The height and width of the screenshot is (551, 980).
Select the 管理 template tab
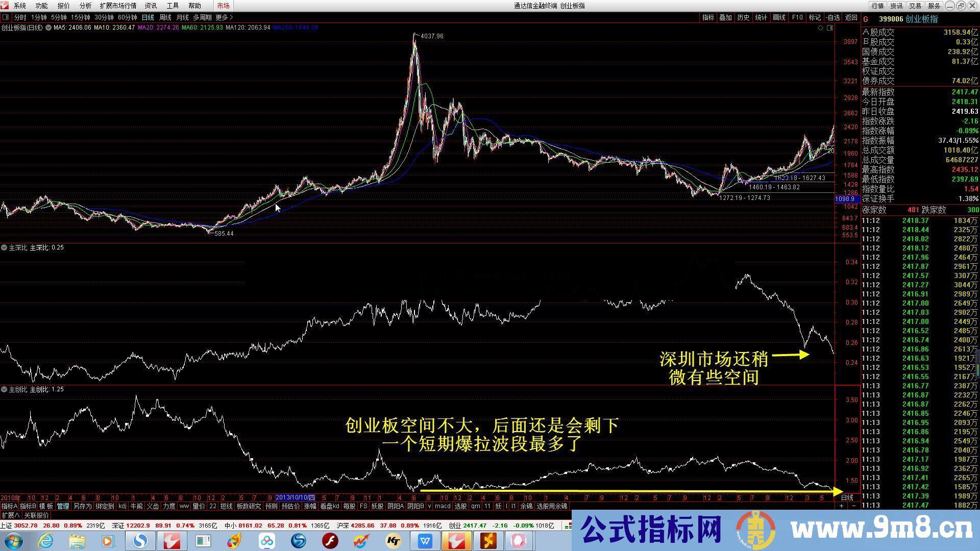(x=63, y=506)
